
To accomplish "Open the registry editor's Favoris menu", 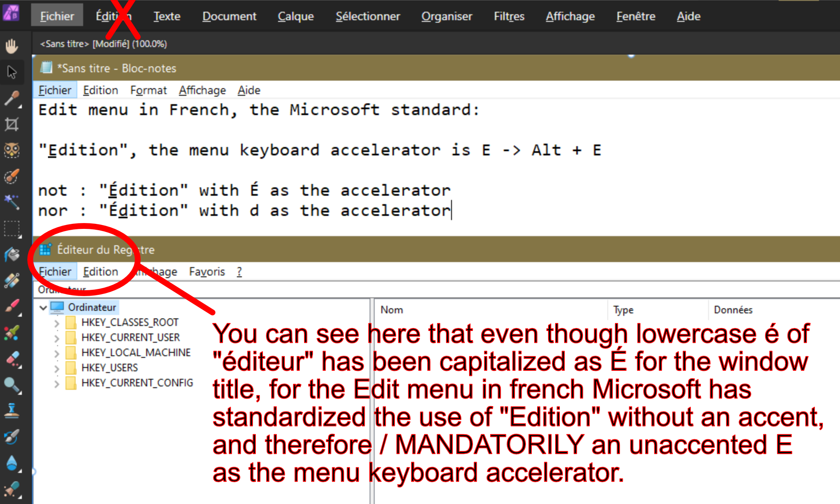I will pyautogui.click(x=207, y=272).
